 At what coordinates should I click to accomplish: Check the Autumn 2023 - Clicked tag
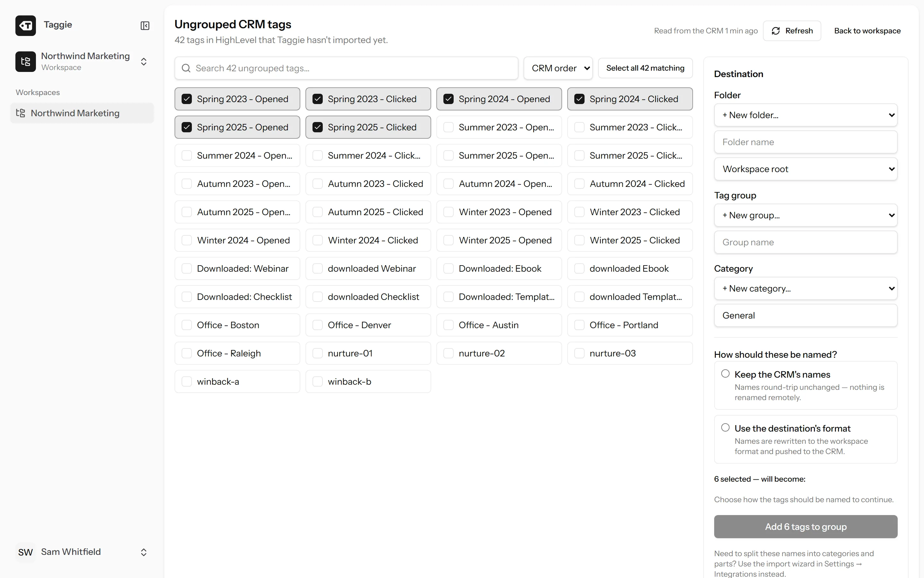(318, 184)
